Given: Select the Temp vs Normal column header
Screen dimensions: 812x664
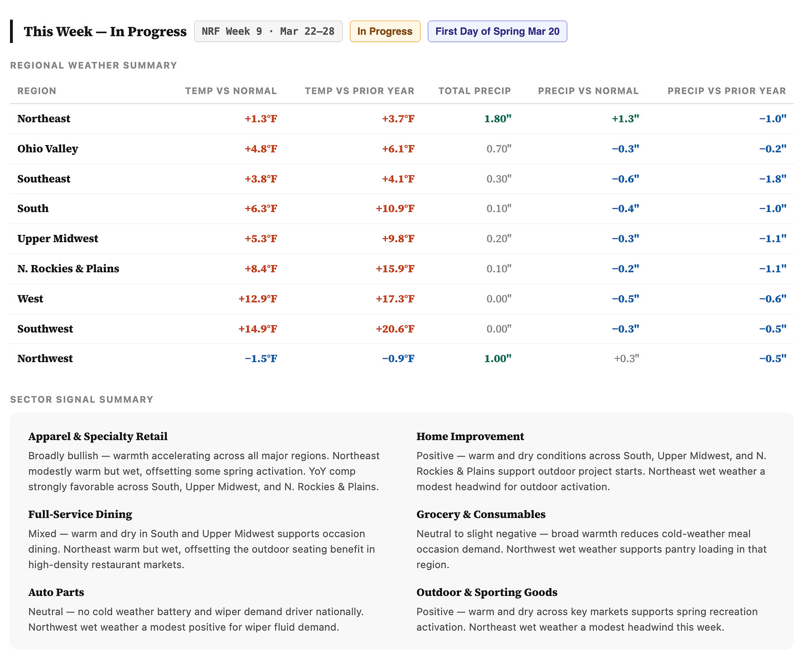Looking at the screenshot, I should (x=231, y=91).
